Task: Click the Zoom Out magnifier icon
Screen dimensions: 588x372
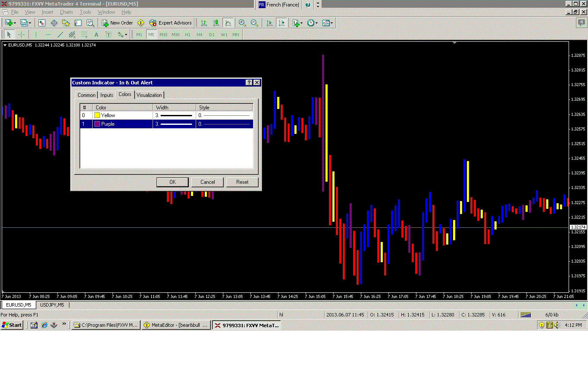Action: (x=254, y=23)
